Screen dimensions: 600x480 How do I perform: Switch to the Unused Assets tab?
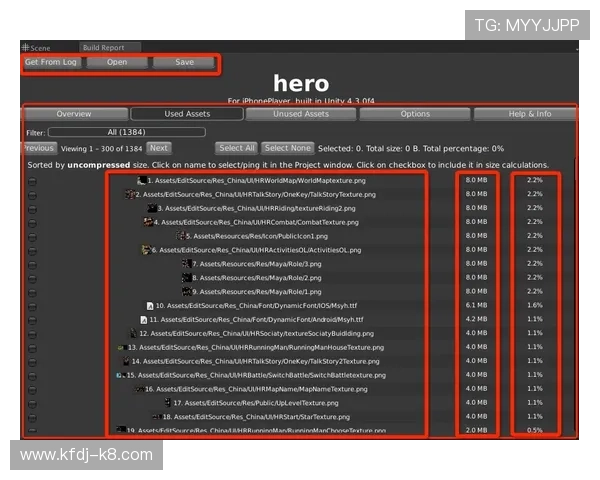coord(301,114)
